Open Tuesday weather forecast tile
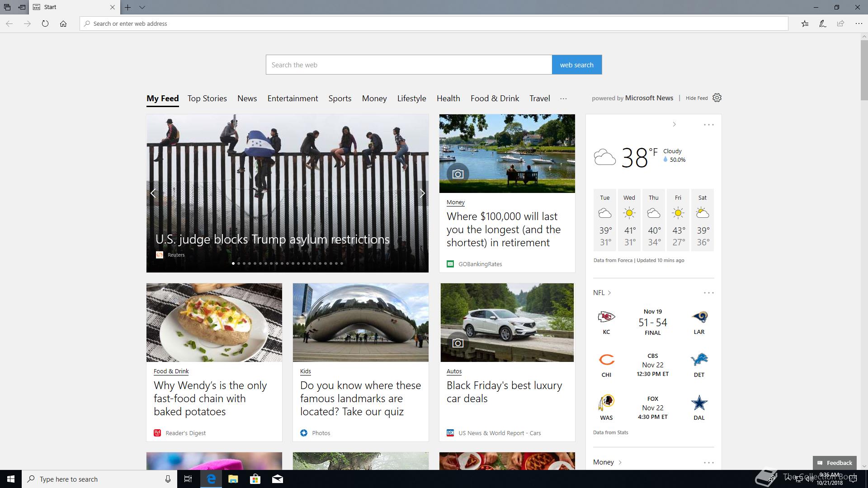 tap(605, 220)
